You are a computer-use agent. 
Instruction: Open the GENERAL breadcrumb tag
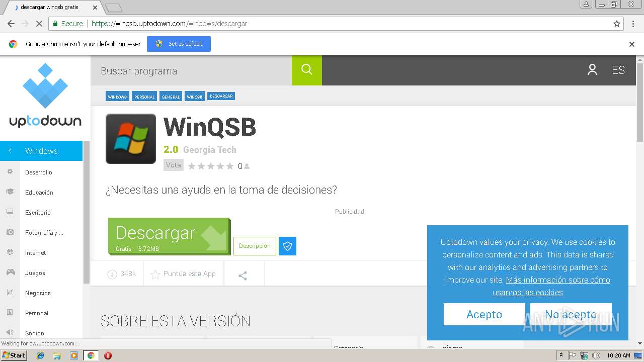171,97
